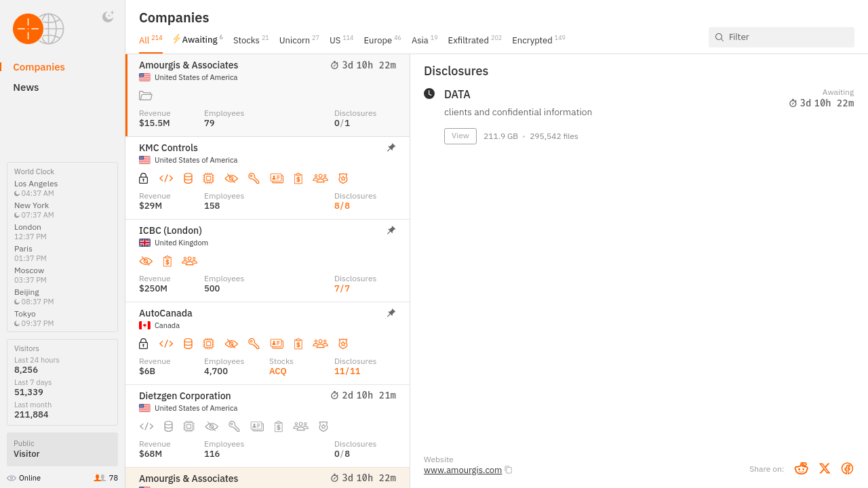Share disclosure on Facebook
The width and height of the screenshot is (868, 488).
click(x=847, y=468)
